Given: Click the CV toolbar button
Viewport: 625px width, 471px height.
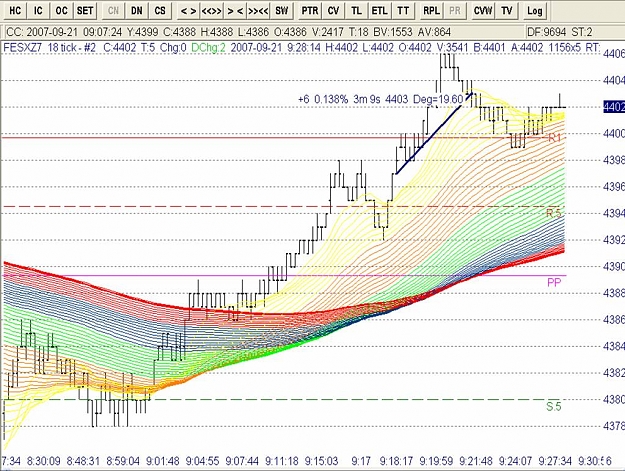Looking at the screenshot, I should point(333,10).
